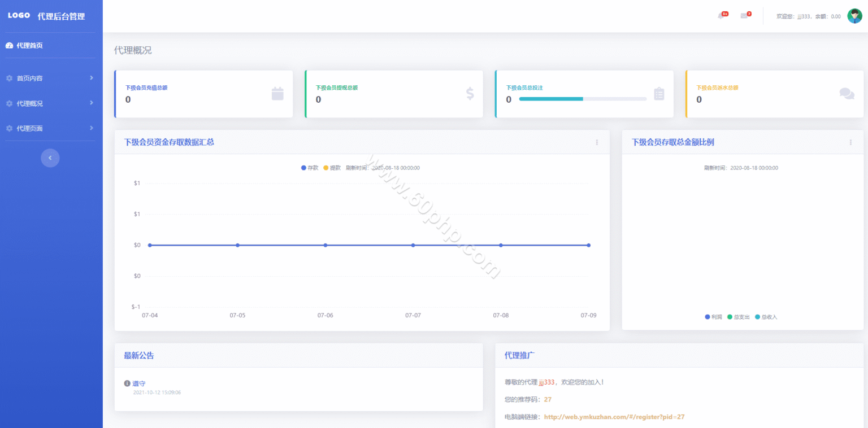The height and width of the screenshot is (428, 868).
Task: Open the messages envelope icon
Action: pyautogui.click(x=744, y=16)
